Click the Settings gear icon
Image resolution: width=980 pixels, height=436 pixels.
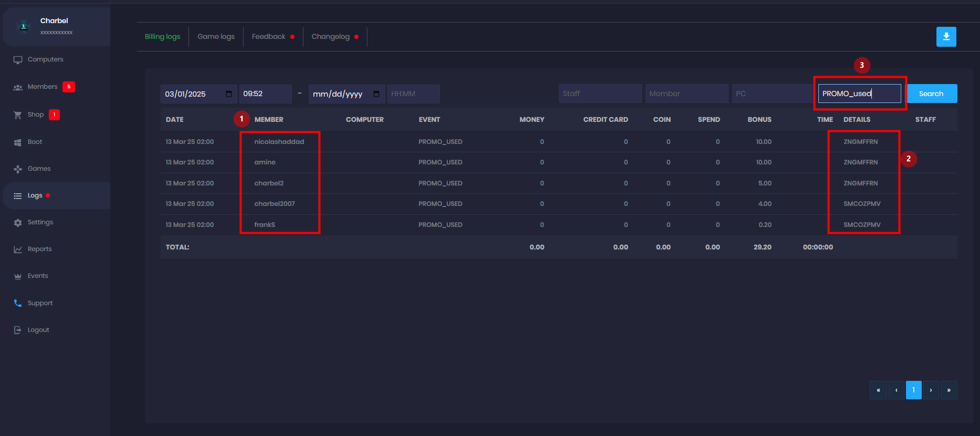pyautogui.click(x=18, y=223)
